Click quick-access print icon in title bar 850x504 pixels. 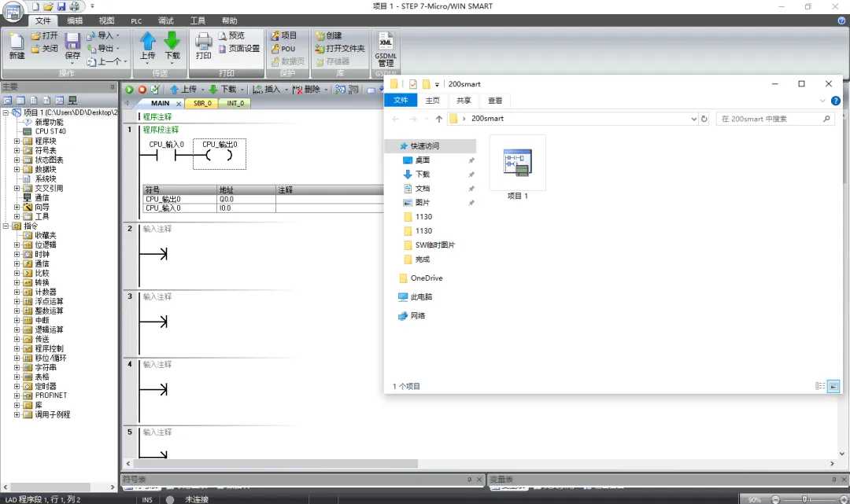(75, 6)
